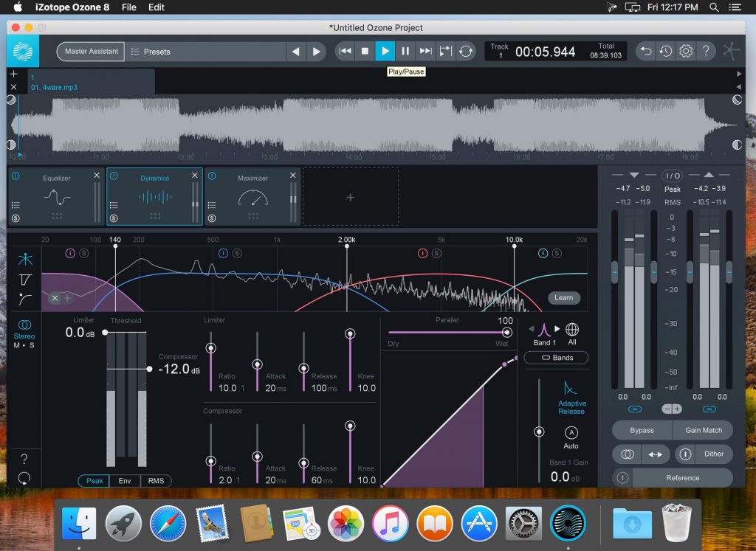Open the settings gear in the toolbar

click(685, 51)
